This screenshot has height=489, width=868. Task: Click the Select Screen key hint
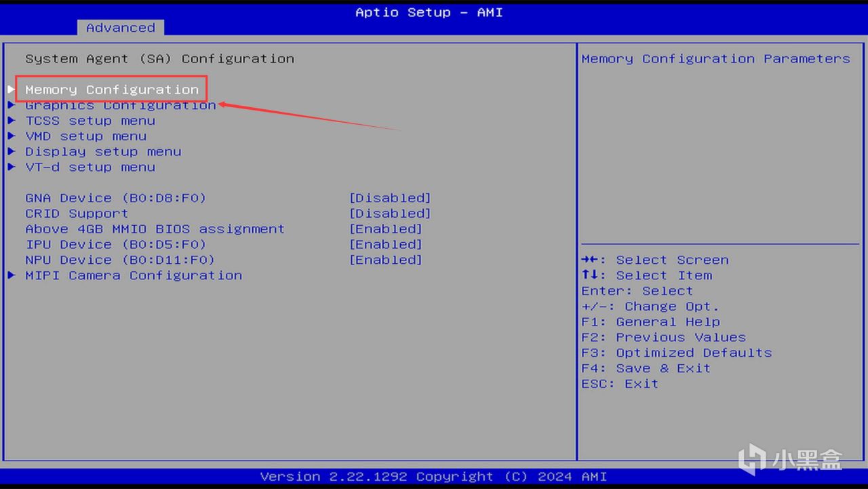pos(655,260)
